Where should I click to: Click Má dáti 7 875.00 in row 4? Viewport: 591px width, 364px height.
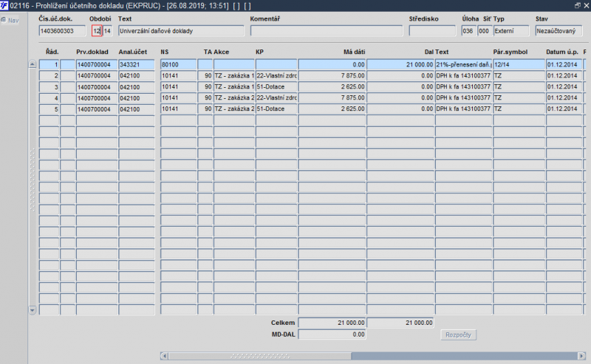332,97
